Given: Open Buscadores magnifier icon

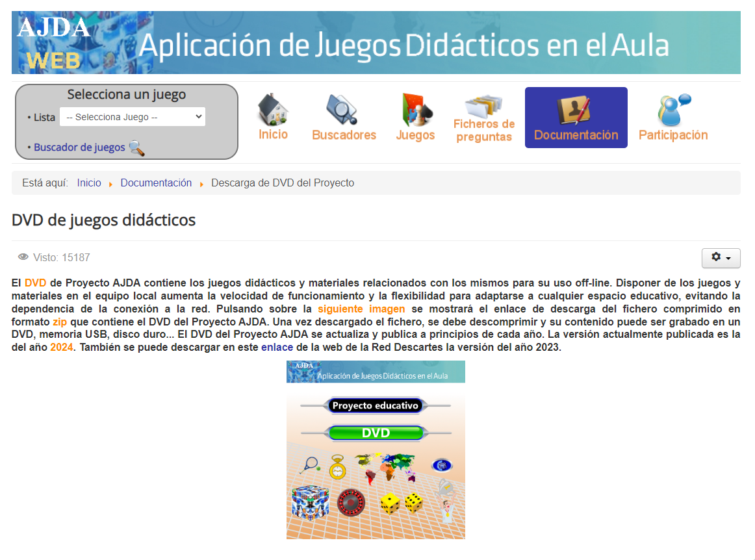Looking at the screenshot, I should point(342,108).
